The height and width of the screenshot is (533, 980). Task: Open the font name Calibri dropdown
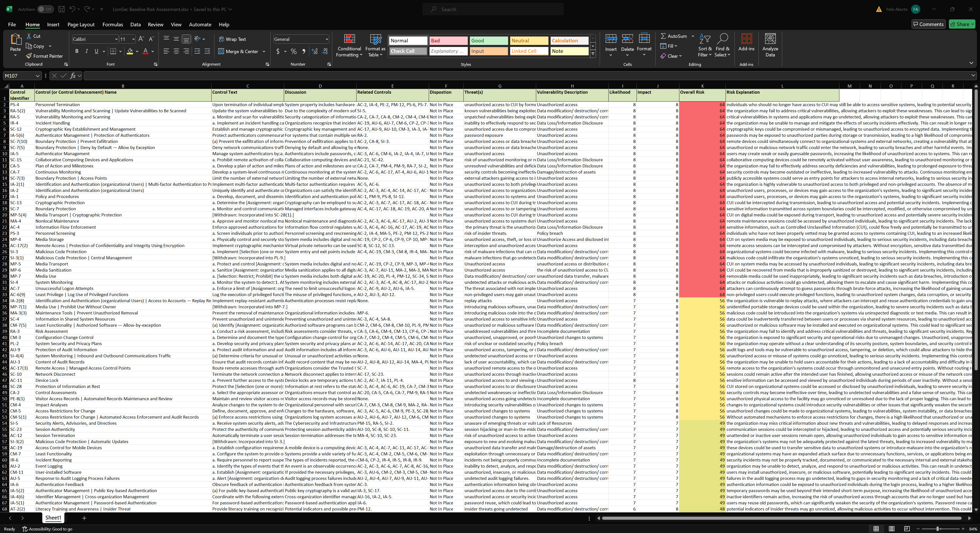pos(116,39)
